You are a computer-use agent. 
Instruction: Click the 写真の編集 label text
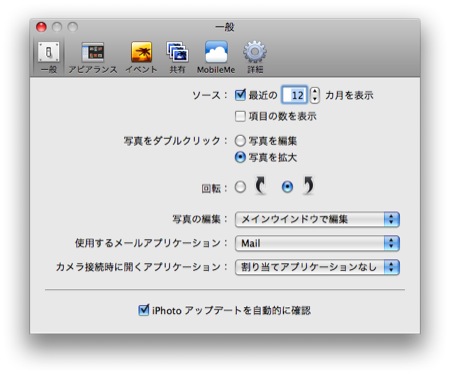pos(200,219)
